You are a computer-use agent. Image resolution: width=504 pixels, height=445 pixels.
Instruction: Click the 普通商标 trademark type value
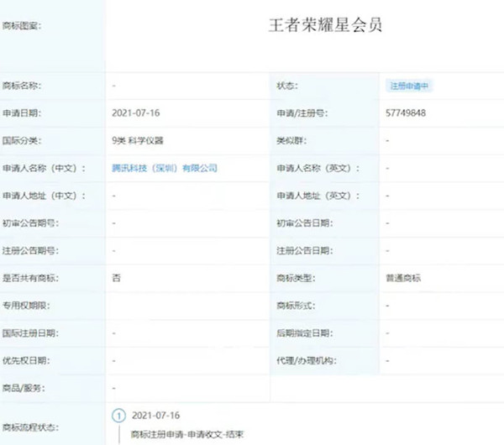403,278
